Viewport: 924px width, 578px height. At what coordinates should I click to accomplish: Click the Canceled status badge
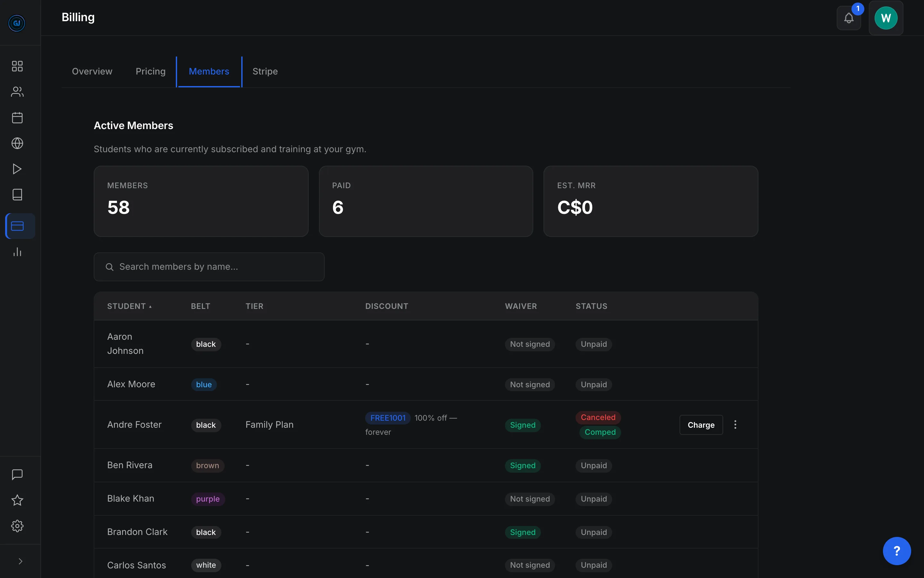click(598, 417)
